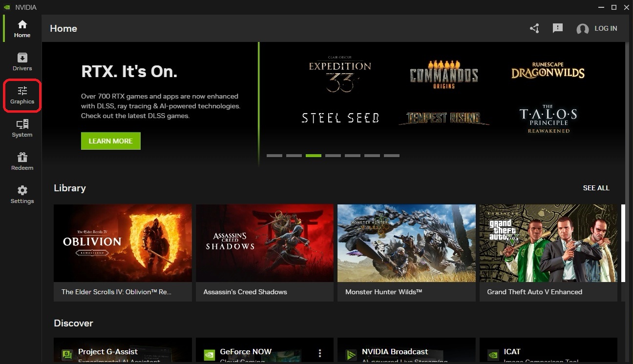Click the Discover section heading
The height and width of the screenshot is (364, 633).
[73, 323]
